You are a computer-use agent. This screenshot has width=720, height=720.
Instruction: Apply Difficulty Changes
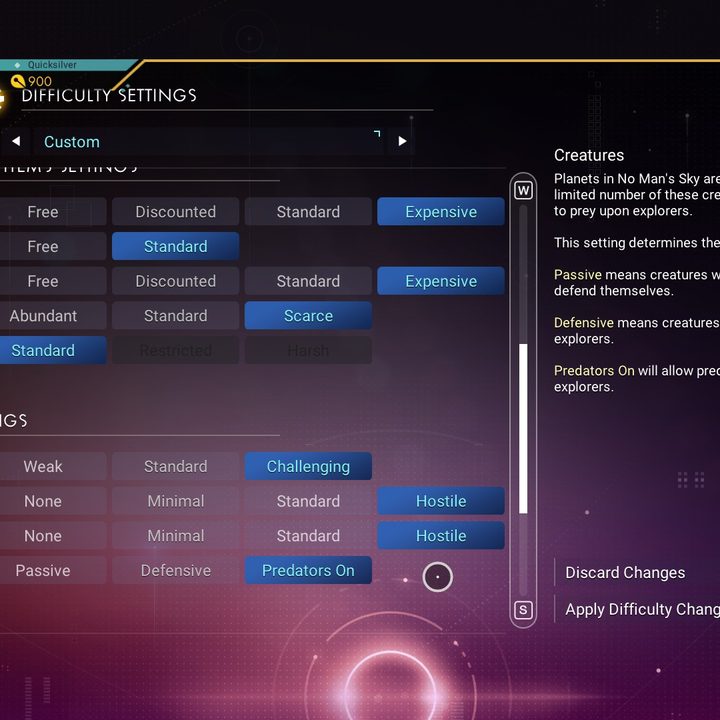pos(642,609)
